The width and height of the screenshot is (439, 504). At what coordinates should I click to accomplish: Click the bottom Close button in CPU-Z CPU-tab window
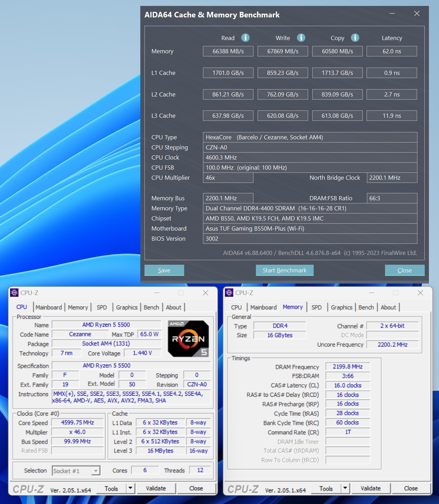(196, 488)
